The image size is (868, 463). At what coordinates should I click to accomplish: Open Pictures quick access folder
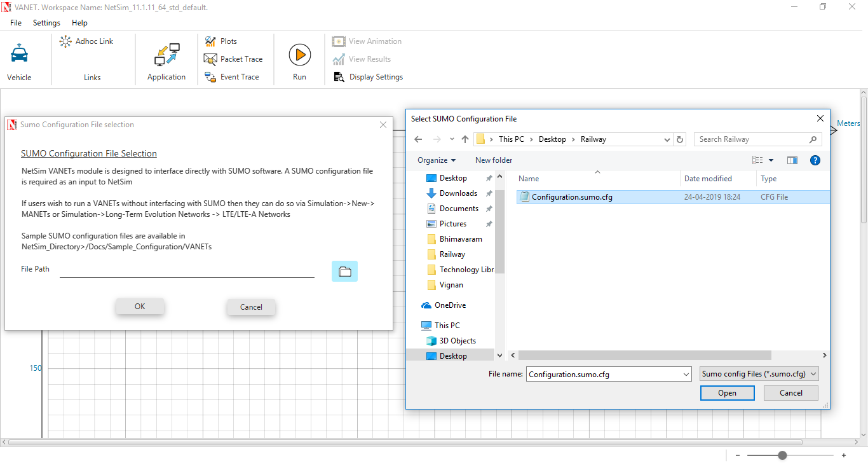(x=447, y=224)
